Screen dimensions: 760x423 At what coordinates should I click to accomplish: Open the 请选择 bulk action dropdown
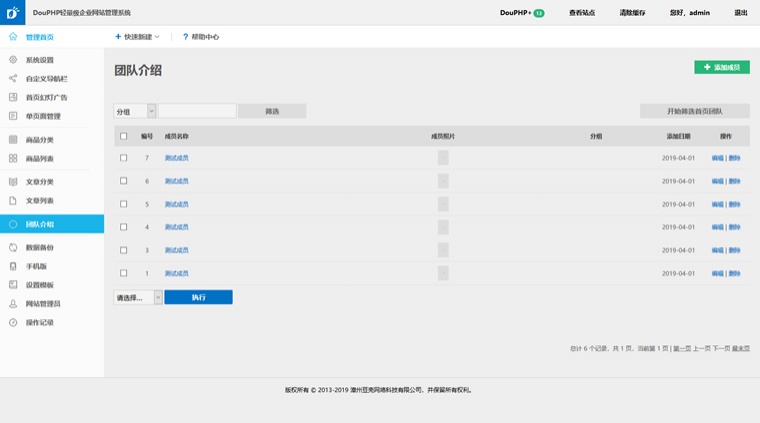[138, 297]
